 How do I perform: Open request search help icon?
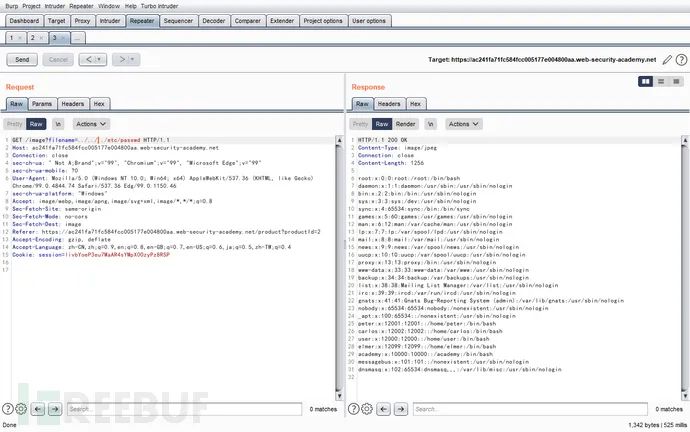[x=7, y=409]
